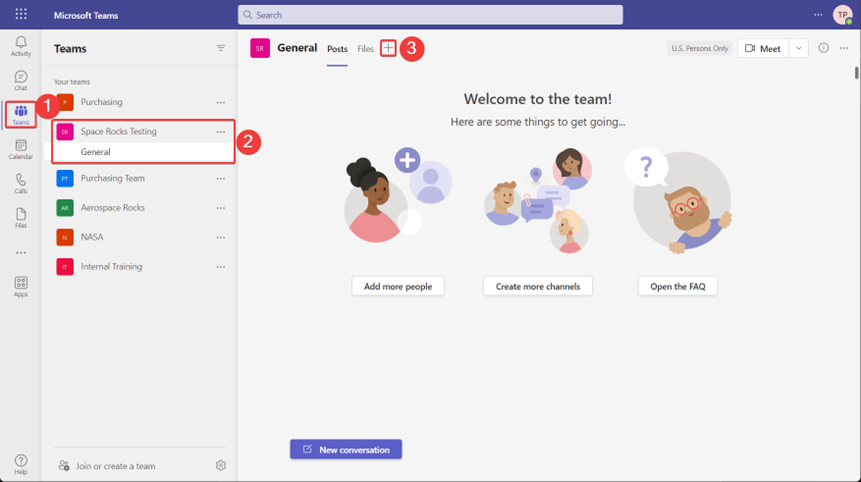Click Create more channels button
This screenshot has height=482, width=861.
[x=538, y=287]
